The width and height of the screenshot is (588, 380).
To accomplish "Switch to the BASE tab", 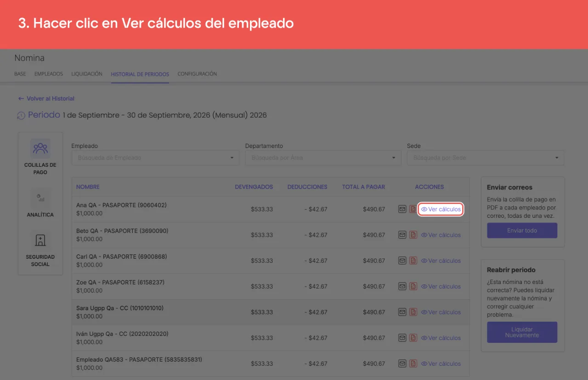I will [20, 74].
